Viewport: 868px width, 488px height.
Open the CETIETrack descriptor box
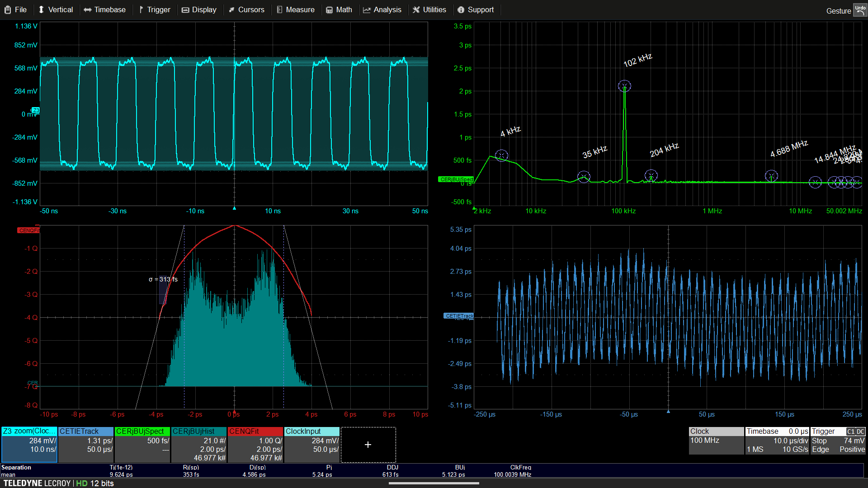86,444
